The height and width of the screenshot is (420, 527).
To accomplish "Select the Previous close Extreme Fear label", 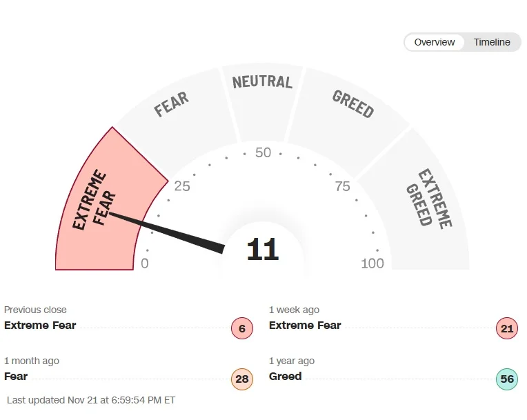I will [40, 326].
